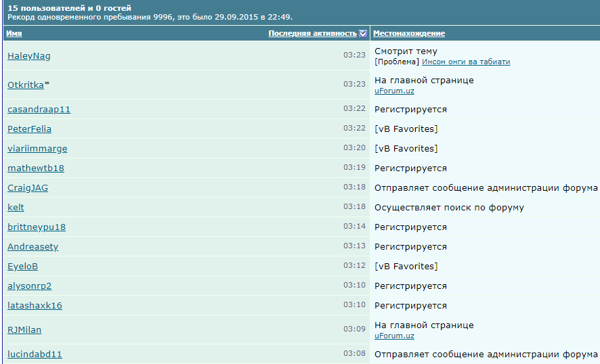Screen dimensions: 600x364
Task: Open RJMilan user profile
Action: [24, 329]
